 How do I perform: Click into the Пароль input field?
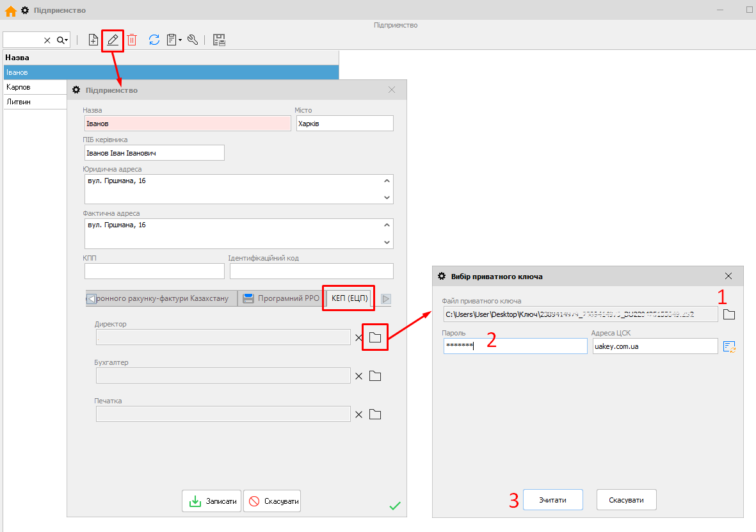coord(515,346)
